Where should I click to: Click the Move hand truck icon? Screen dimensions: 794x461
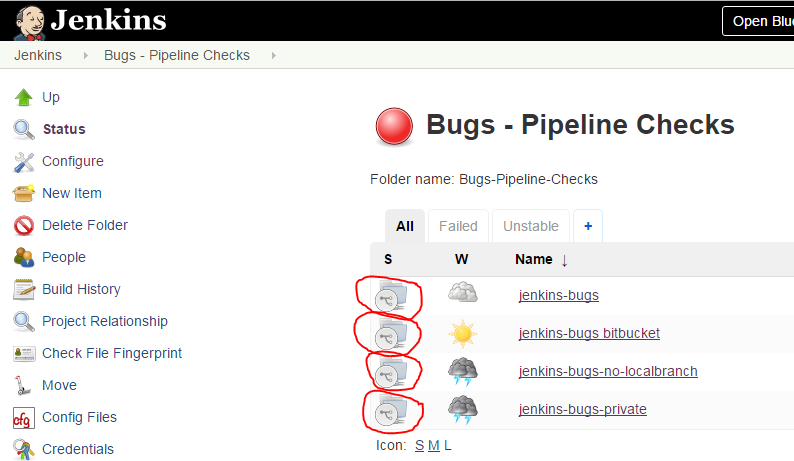22,386
